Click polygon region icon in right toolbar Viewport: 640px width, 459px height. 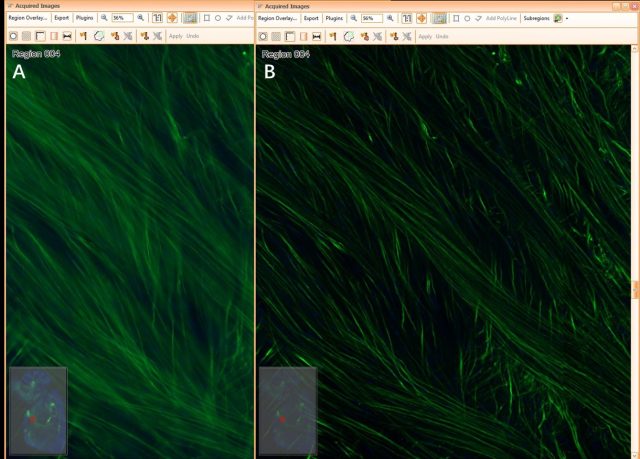point(349,36)
